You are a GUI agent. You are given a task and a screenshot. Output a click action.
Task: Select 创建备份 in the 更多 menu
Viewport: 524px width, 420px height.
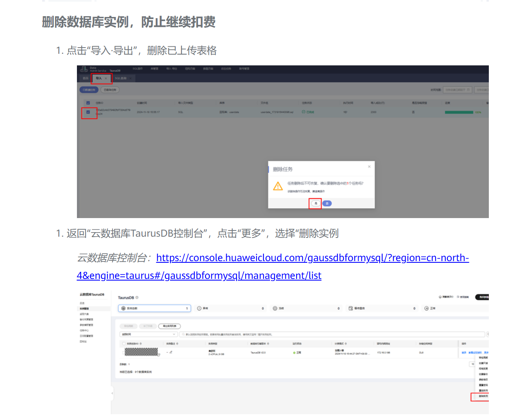click(483, 374)
